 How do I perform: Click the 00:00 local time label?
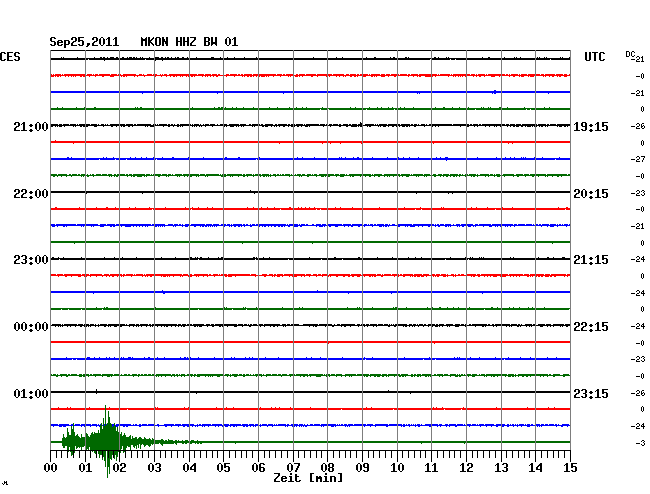click(31, 327)
